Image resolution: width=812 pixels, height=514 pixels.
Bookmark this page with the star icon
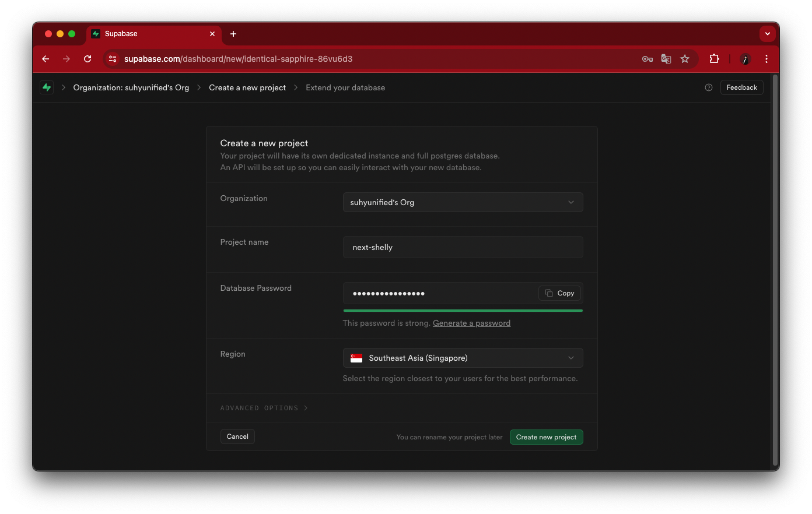click(685, 59)
